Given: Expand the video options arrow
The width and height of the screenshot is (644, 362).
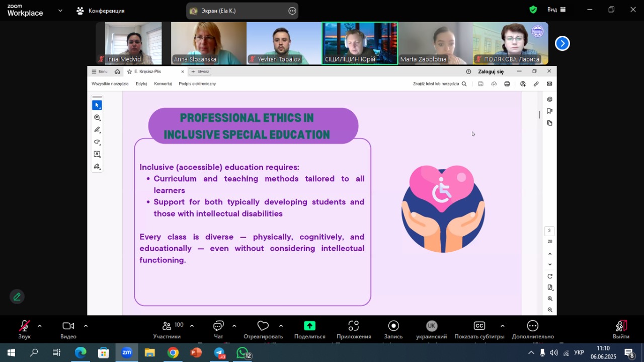Looking at the screenshot, I should point(86,326).
